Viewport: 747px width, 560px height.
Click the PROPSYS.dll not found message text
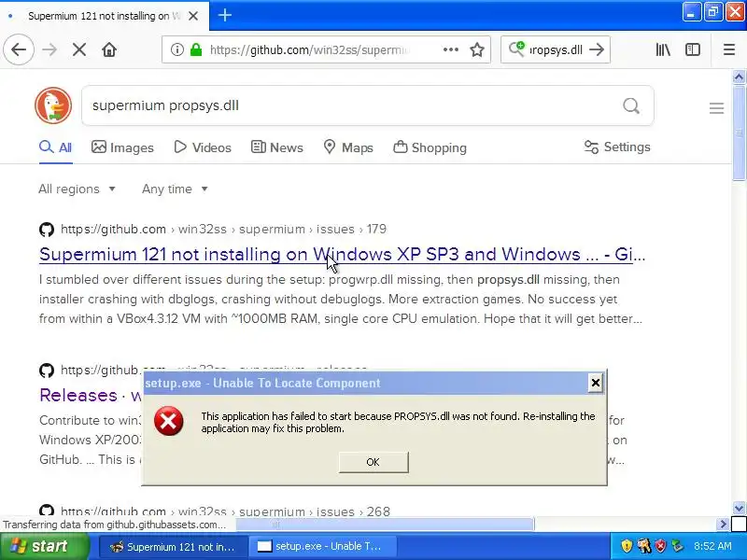point(398,423)
